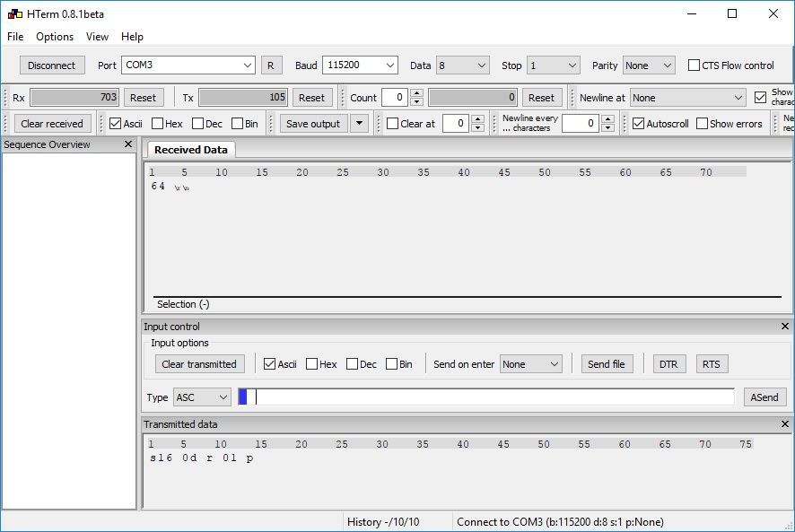Screen dimensions: 795x532
Task: Close the Sequence Overview panel
Action: (x=128, y=144)
